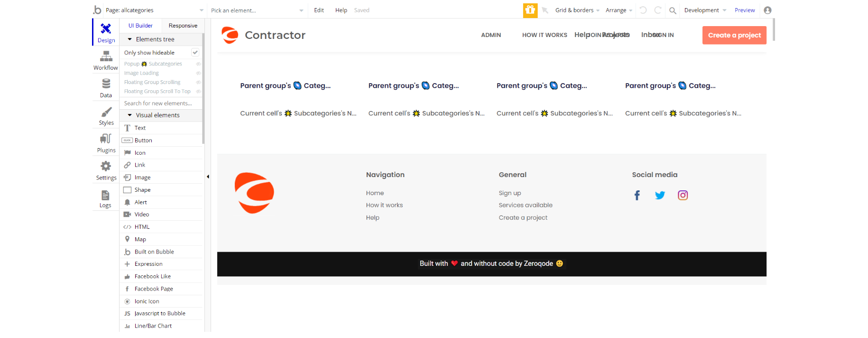Open the Edit menu
The height and width of the screenshot is (338, 868).
click(x=319, y=10)
